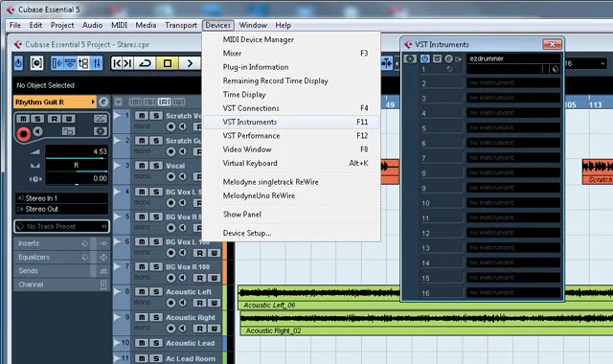The height and width of the screenshot is (364, 613).
Task: Deactivate all Mute states in track list header
Action: [135, 102]
